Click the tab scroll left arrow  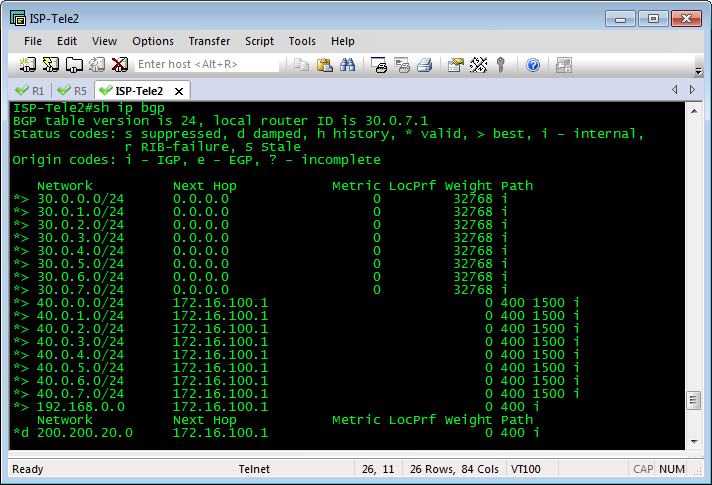[675, 89]
